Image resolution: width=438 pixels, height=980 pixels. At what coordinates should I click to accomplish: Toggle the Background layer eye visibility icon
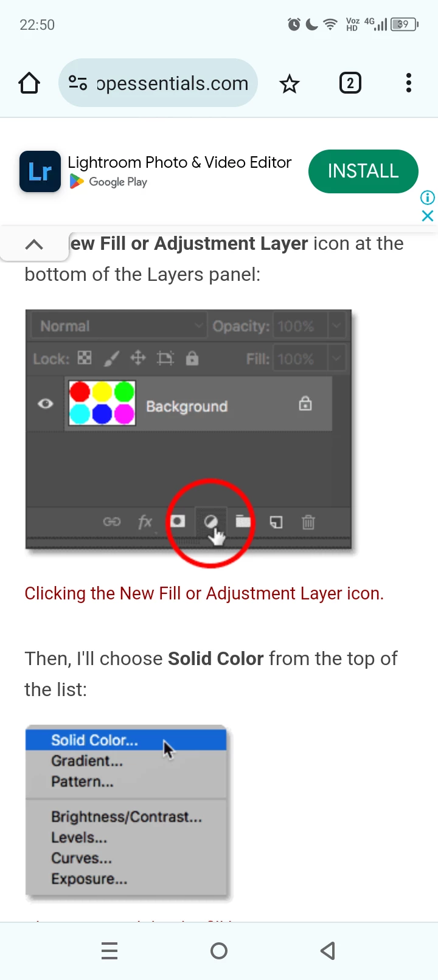46,404
